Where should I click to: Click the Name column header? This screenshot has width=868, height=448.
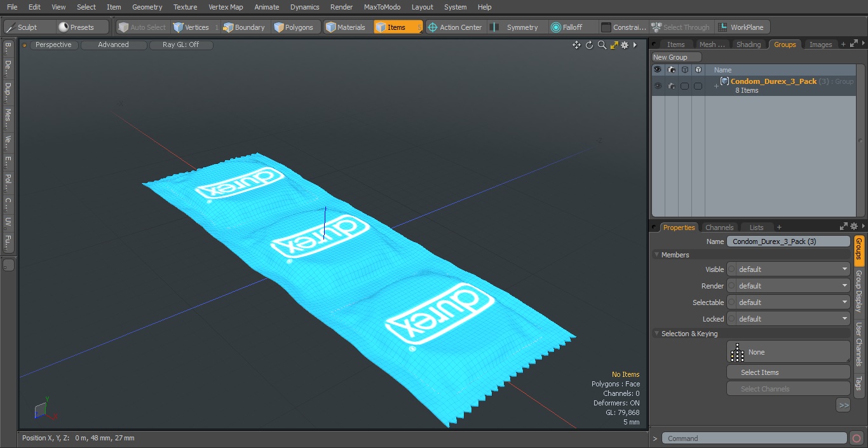(722, 70)
